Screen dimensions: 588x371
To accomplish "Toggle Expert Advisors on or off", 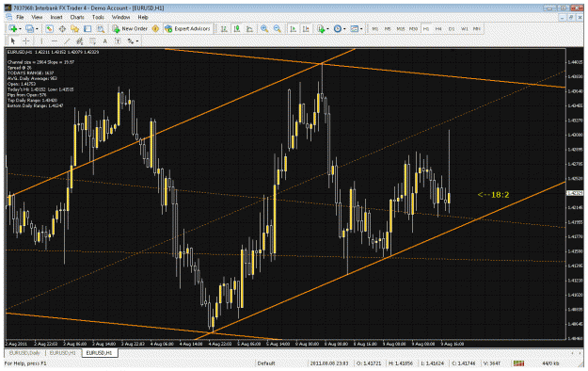I will point(187,29).
